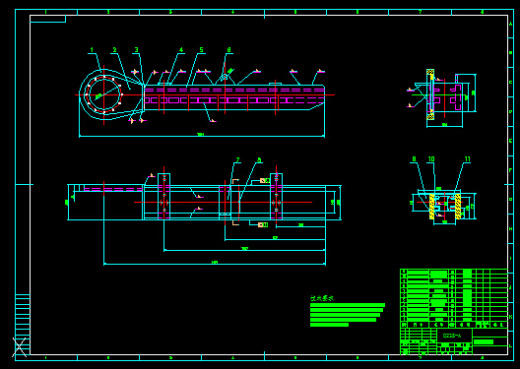520x369 pixels.
Task: Click zone letter K on right border
Action: pyautogui.click(x=510, y=317)
